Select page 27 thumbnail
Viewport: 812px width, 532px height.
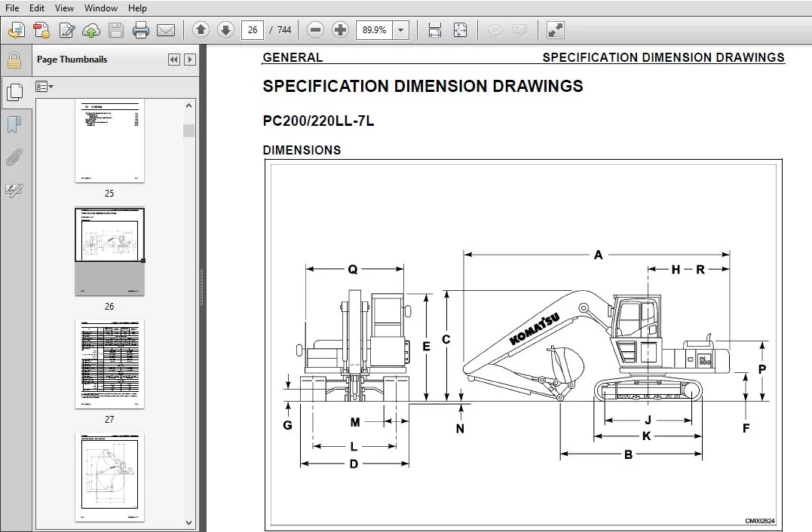click(x=109, y=364)
